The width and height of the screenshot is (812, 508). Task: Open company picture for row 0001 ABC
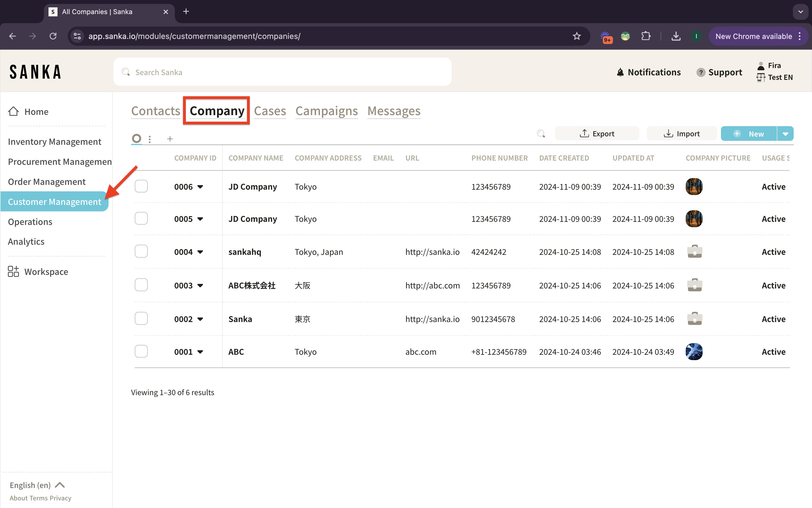(x=694, y=352)
